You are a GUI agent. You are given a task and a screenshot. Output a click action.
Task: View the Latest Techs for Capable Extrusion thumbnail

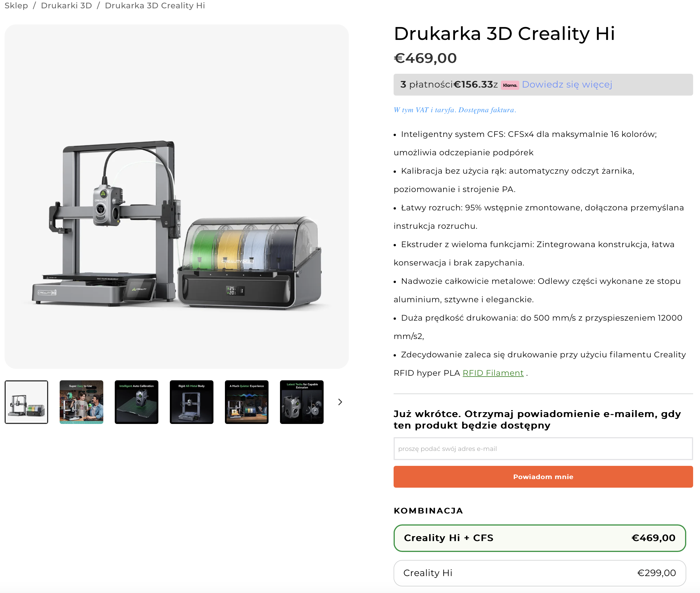click(302, 402)
